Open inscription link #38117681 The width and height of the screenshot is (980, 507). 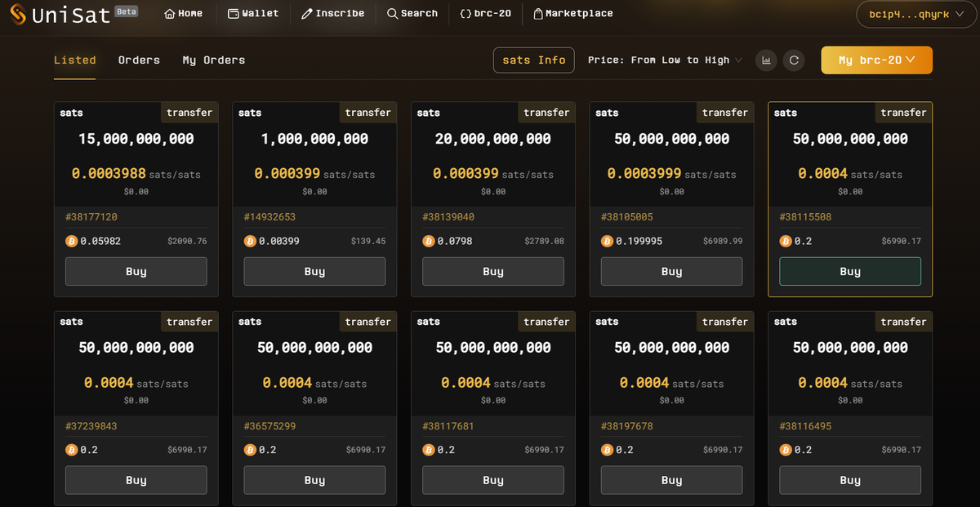448,426
